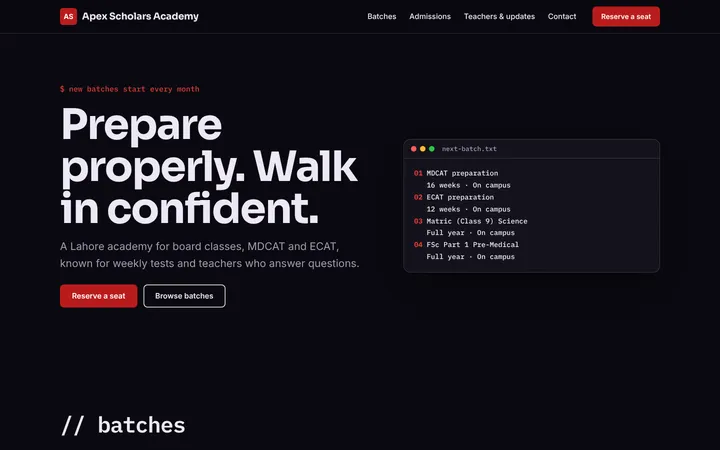Screen dimensions: 720x450
Task: Select Teachers & updates in the nav
Action: pyautogui.click(x=499, y=17)
